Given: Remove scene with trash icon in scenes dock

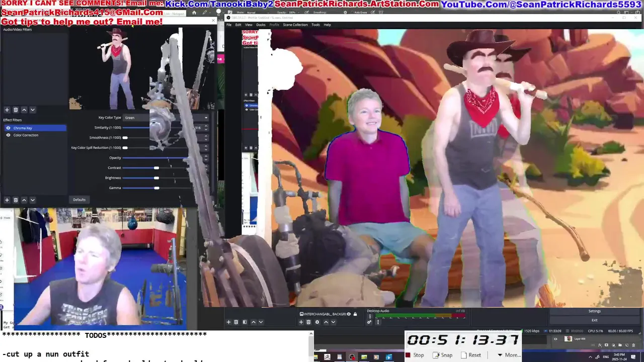Looking at the screenshot, I should tap(236, 322).
